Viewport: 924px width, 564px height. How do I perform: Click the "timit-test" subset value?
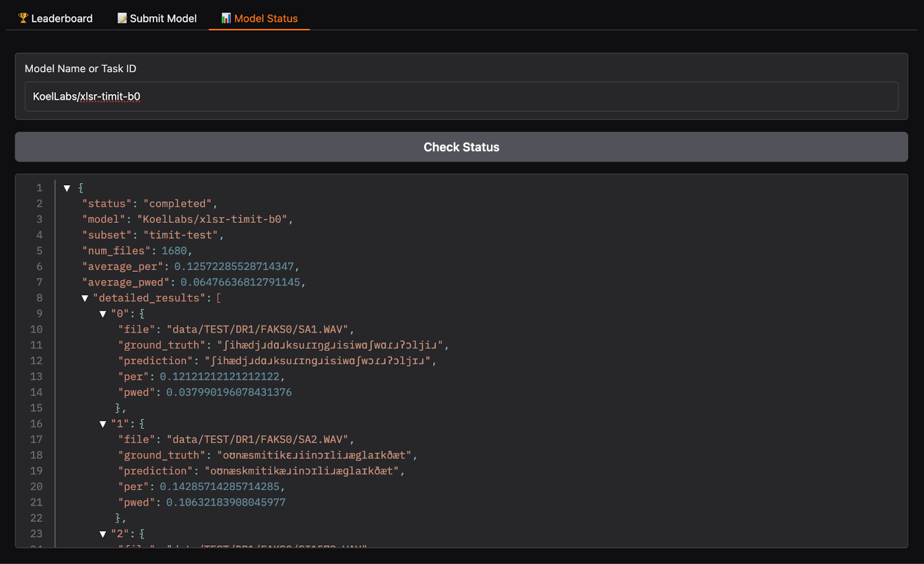point(181,236)
